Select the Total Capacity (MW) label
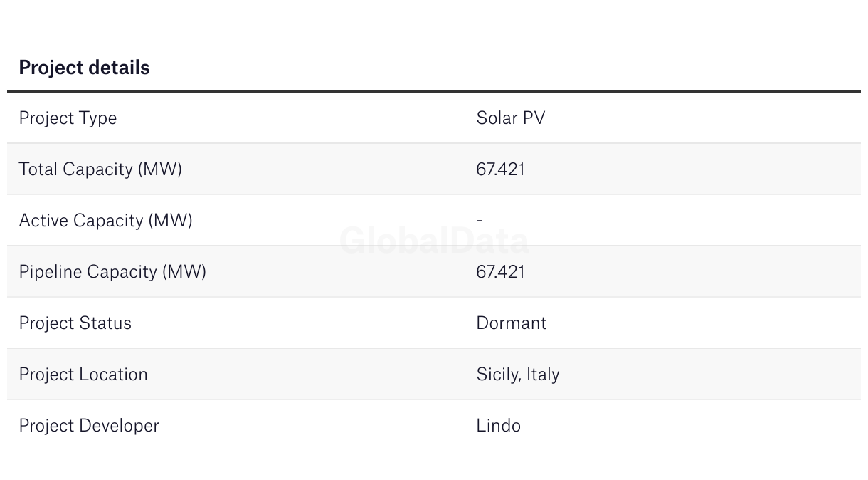This screenshot has height=480, width=868. tap(100, 169)
